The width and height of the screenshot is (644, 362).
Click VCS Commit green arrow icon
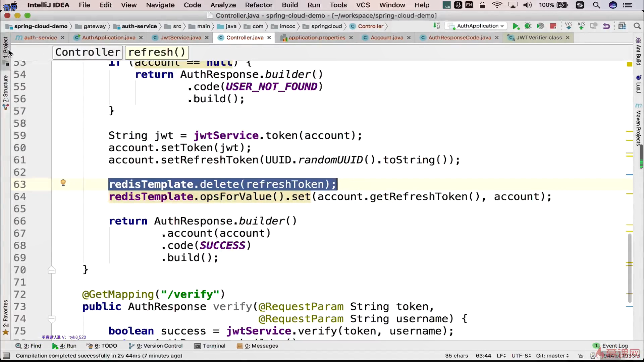click(x=581, y=26)
